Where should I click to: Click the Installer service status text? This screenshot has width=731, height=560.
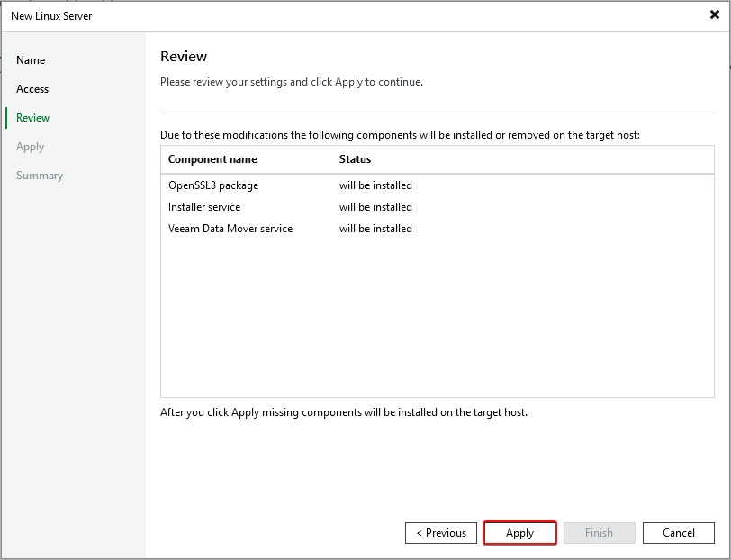tap(375, 207)
